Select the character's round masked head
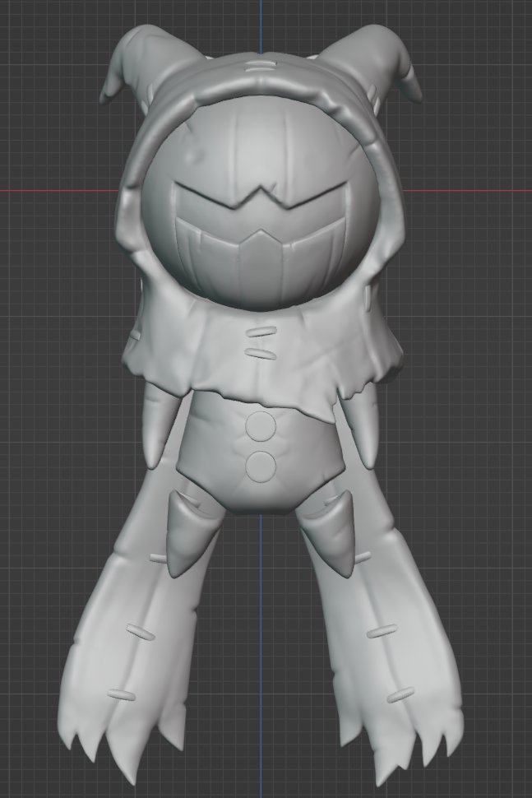The image size is (532, 798). 261,202
